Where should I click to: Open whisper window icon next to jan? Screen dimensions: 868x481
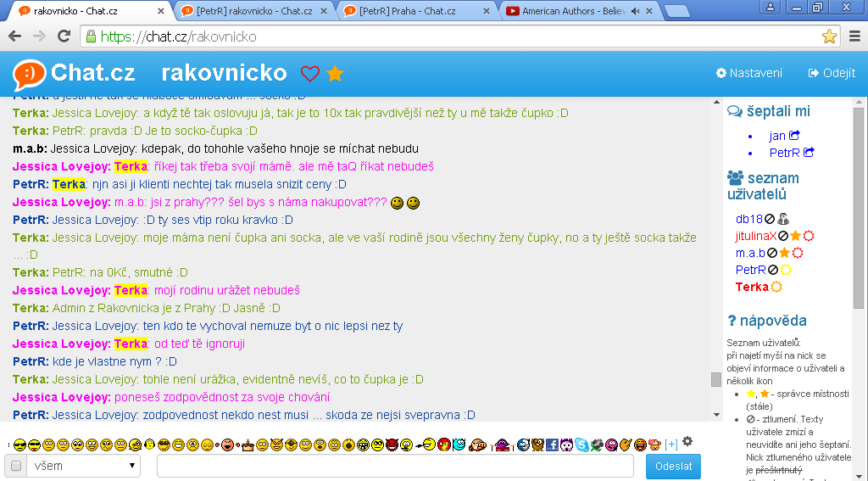pos(794,135)
